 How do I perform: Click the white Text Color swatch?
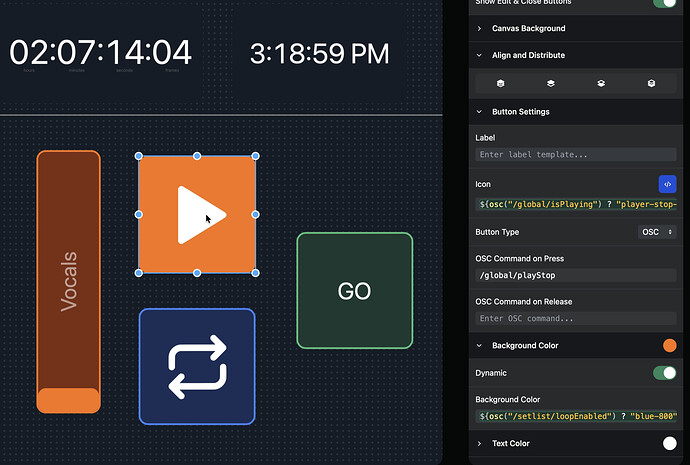click(x=669, y=443)
